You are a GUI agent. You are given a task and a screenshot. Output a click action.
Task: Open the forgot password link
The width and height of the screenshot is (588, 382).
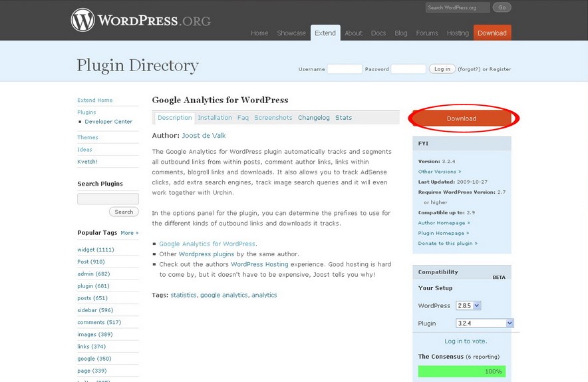469,69
